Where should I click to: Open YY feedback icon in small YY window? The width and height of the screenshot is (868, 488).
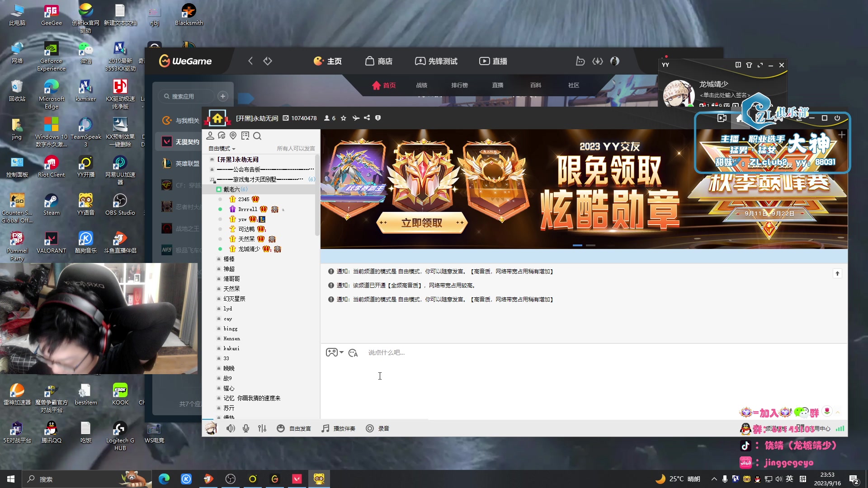[x=738, y=65]
